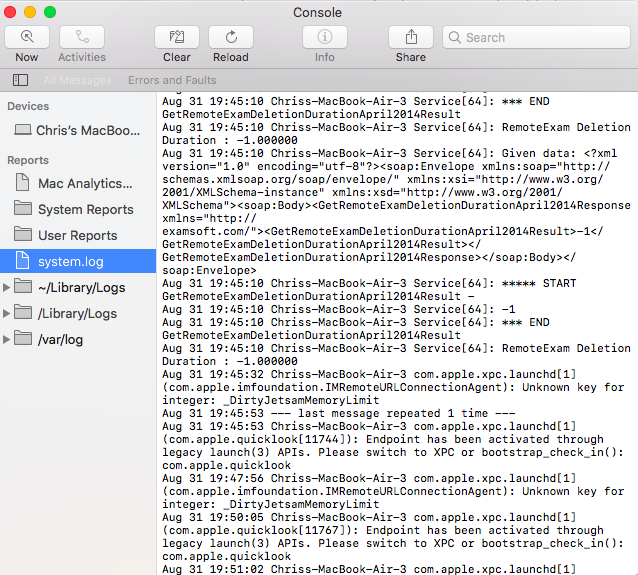
Task: Expand the /var/log disclosure triangle
Action: [x=6, y=339]
